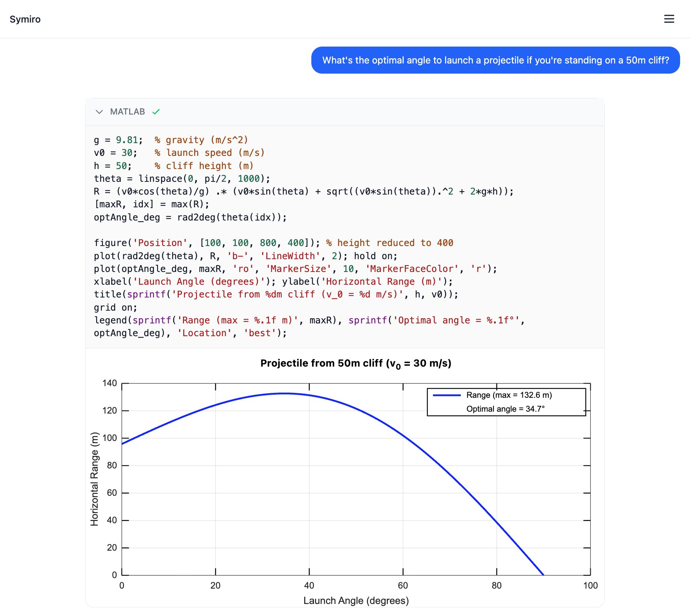
Task: Click the Launch Angle axis label
Action: (x=356, y=600)
